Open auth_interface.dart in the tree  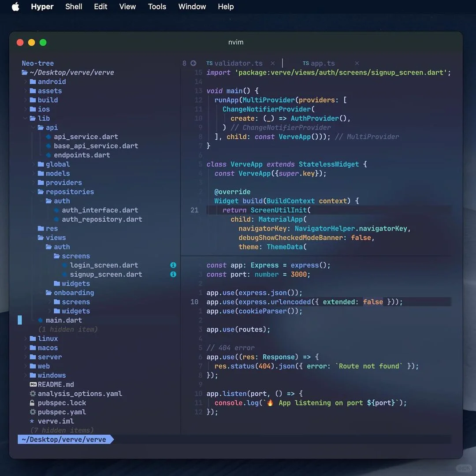pyautogui.click(x=100, y=210)
